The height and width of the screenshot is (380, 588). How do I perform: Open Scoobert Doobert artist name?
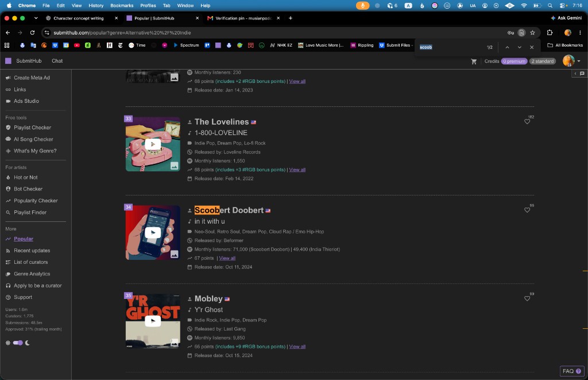point(229,210)
